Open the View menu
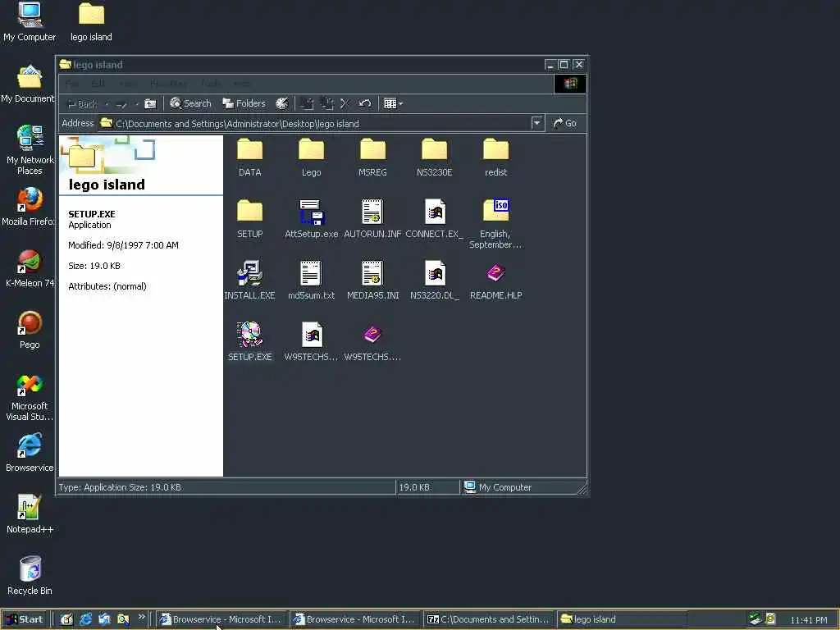Image resolution: width=840 pixels, height=630 pixels. (127, 84)
